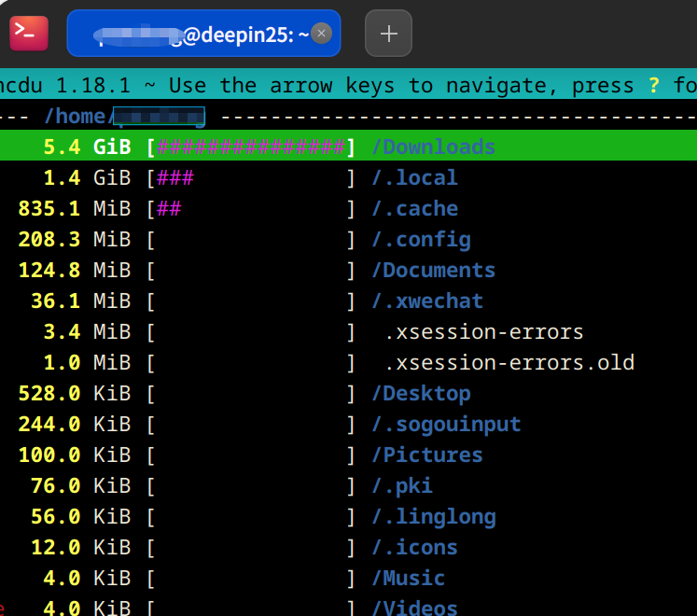
Task: Select the /Music directory entry
Action: 408,578
